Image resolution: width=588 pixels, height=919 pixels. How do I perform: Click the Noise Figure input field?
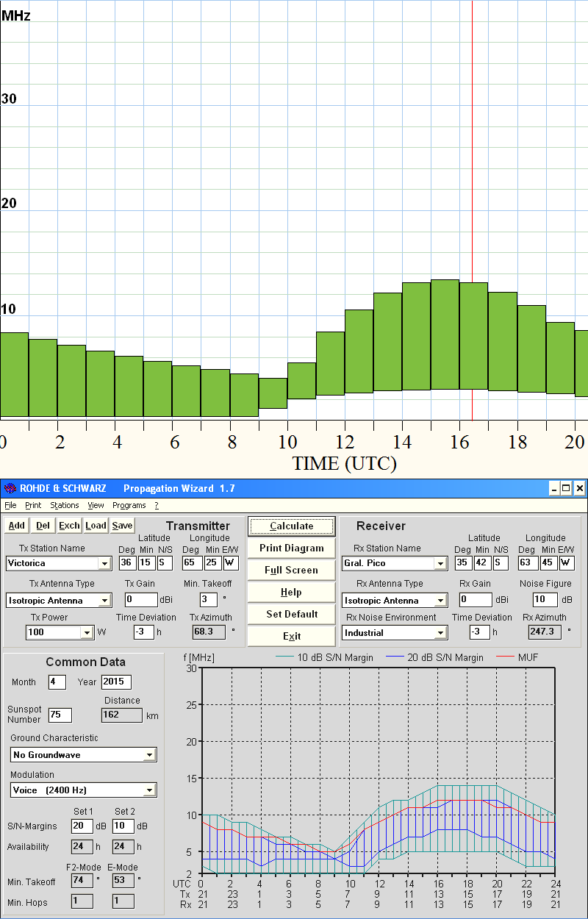pyautogui.click(x=545, y=600)
